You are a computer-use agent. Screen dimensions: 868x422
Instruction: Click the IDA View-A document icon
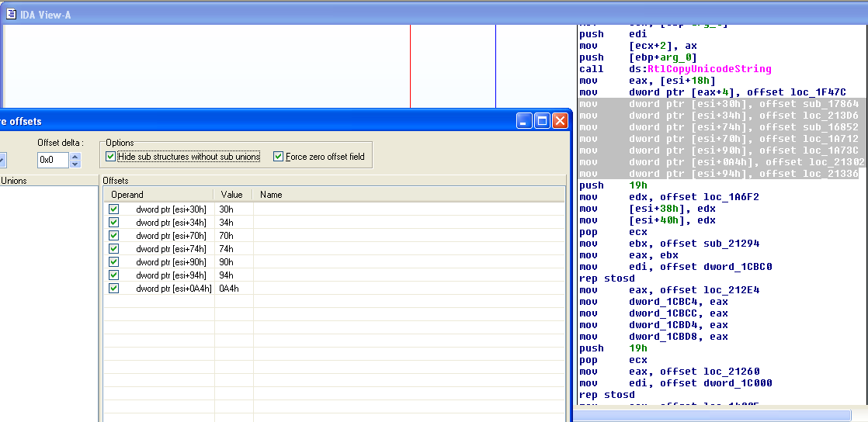(12, 15)
